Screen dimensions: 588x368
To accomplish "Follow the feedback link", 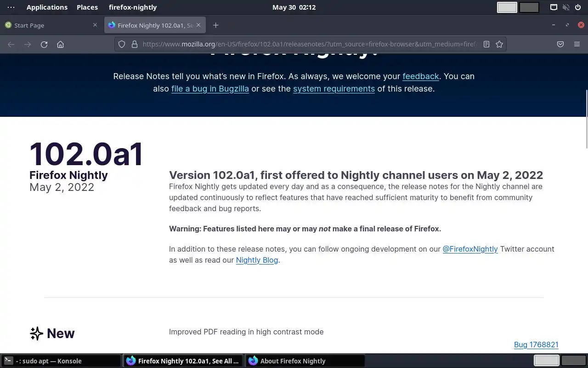I will 421,76.
